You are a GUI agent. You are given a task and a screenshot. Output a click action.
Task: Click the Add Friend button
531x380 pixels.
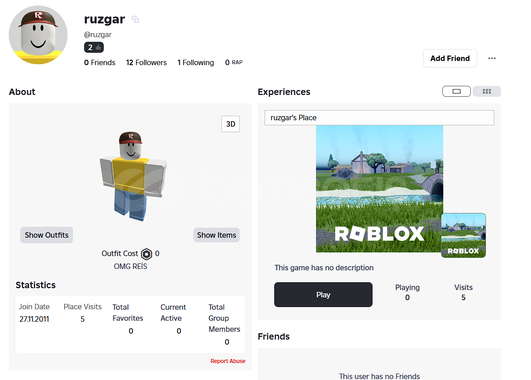450,58
